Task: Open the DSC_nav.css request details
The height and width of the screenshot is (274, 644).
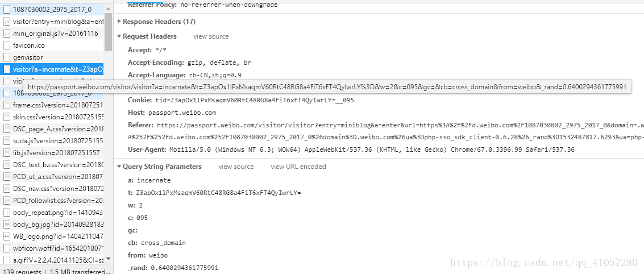Action: coord(58,188)
